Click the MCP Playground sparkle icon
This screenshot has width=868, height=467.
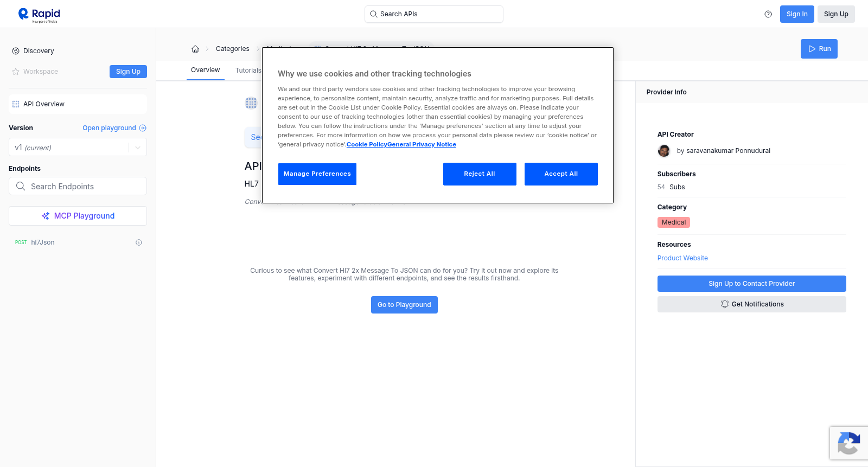46,216
